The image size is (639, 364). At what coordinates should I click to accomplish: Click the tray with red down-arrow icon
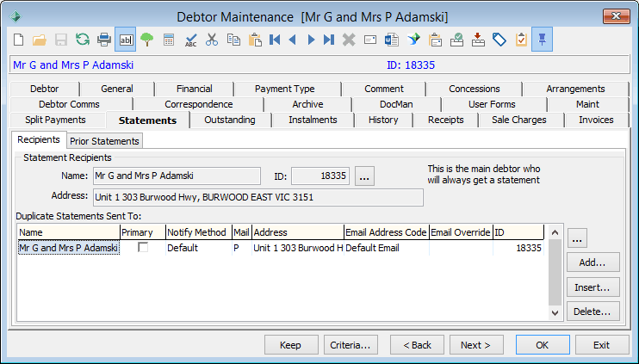pyautogui.click(x=478, y=40)
